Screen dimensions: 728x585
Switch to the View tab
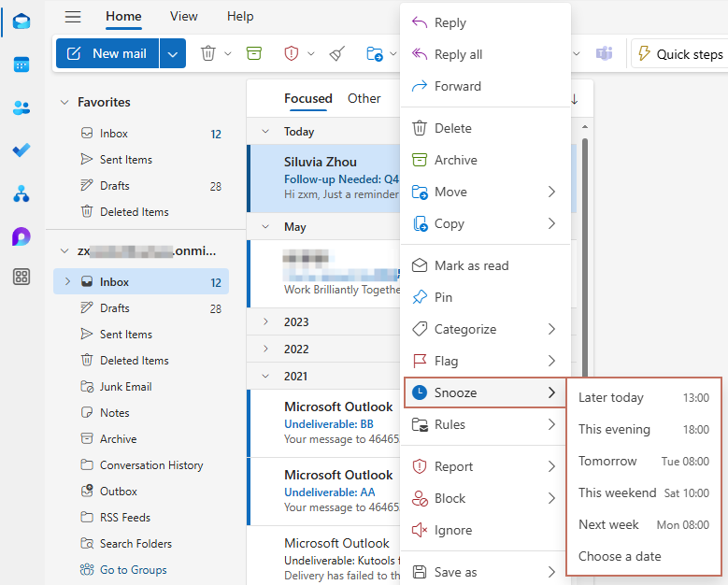(183, 16)
